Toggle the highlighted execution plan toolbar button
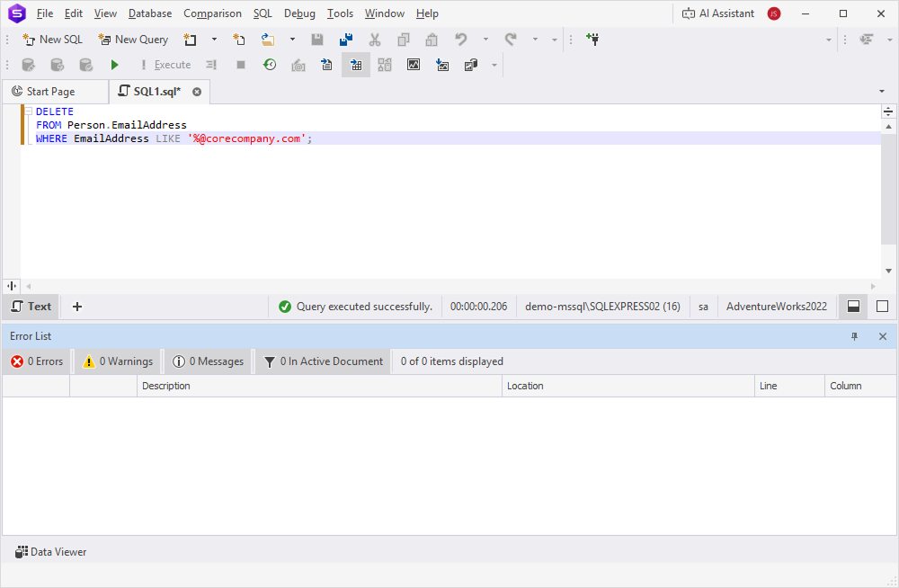The width and height of the screenshot is (899, 588). 355,65
